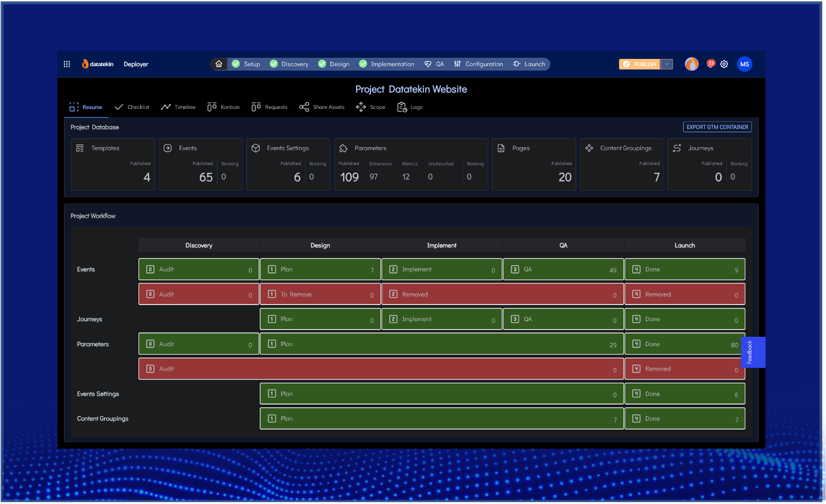The height and width of the screenshot is (504, 826).
Task: Open the Setup step
Action: [x=246, y=64]
